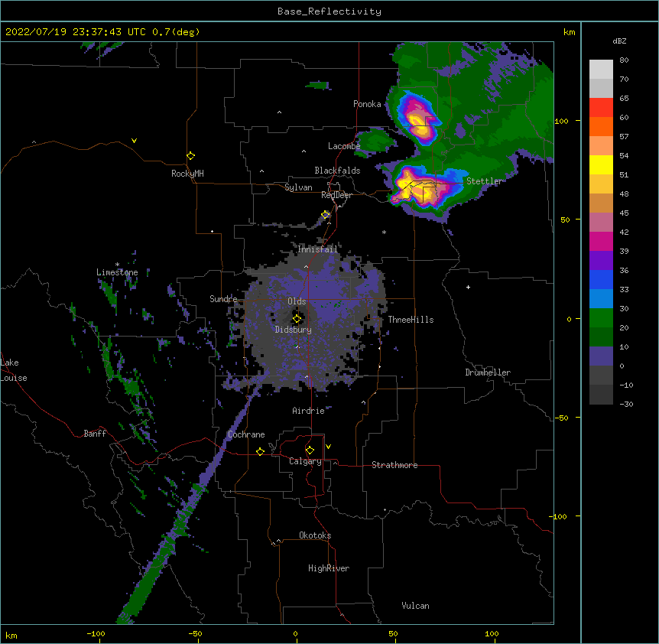The width and height of the screenshot is (659, 644).
Task: Click the radar site diamond between Olds and Didsbury
Action: 297,319
